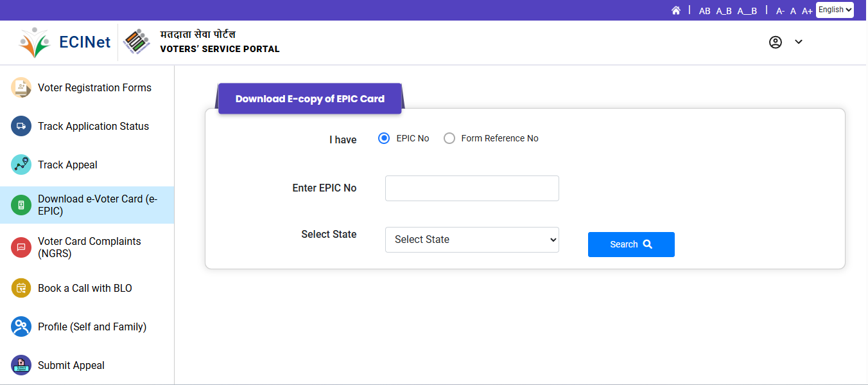Expand the chevron beside the profile icon

pyautogui.click(x=798, y=42)
